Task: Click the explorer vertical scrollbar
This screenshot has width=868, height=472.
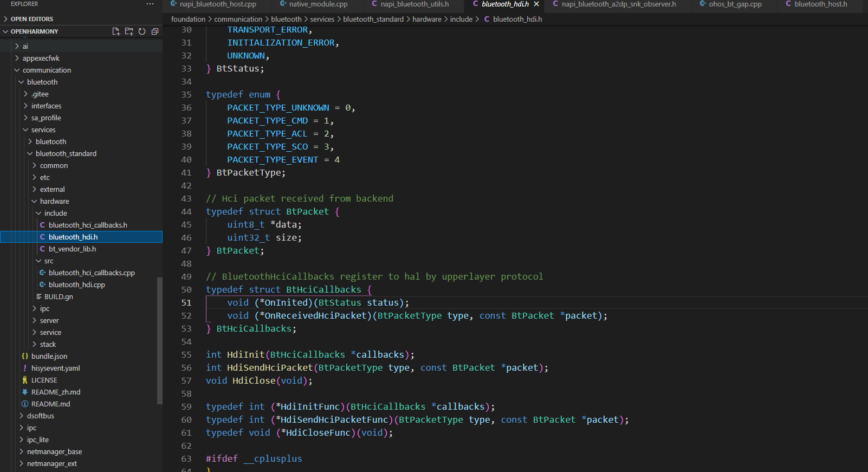Action: pos(160,340)
